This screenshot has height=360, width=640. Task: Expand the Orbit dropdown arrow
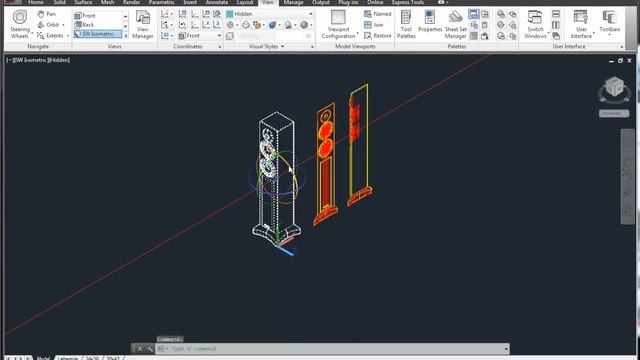pos(63,25)
